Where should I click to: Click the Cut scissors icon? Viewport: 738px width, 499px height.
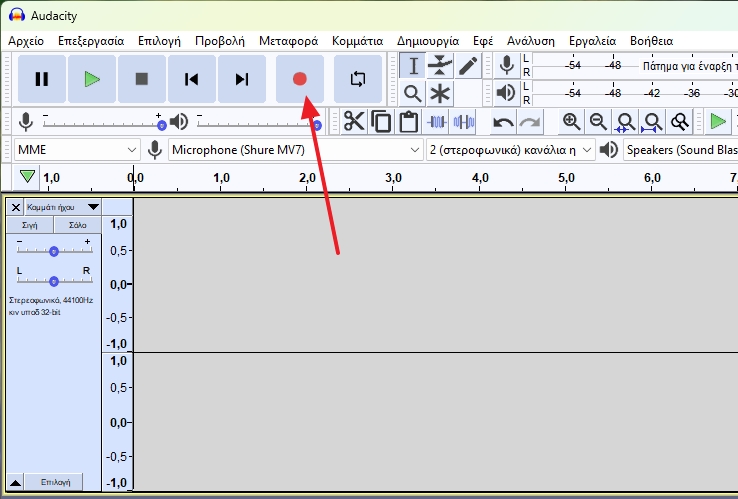[354, 122]
